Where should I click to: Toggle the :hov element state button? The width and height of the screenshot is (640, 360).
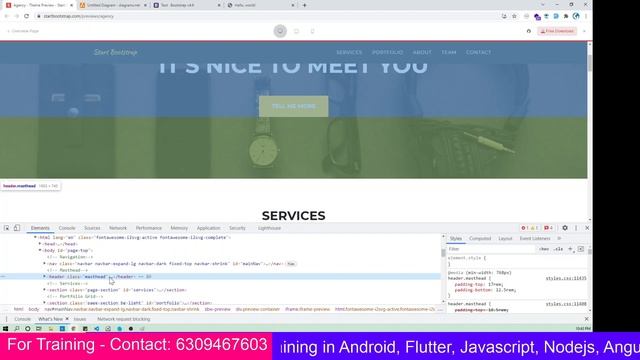pos(544,249)
